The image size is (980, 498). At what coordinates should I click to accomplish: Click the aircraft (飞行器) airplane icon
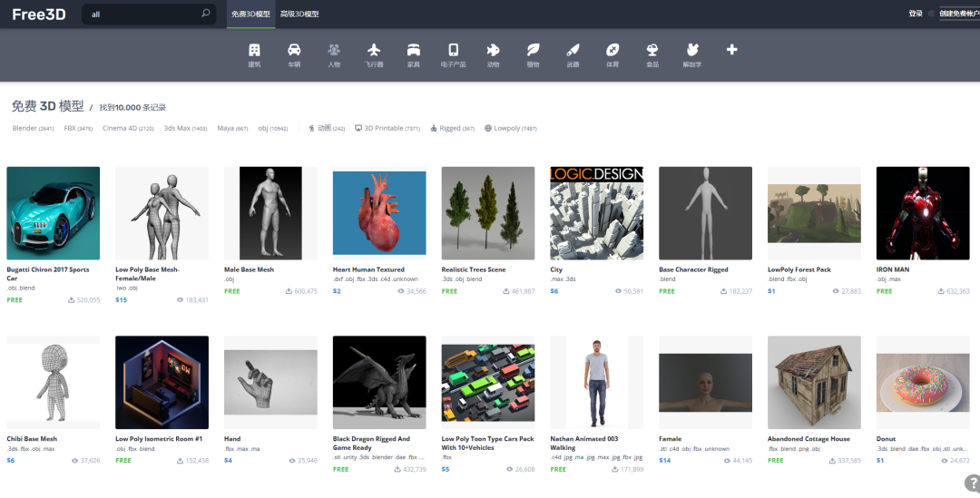pyautogui.click(x=374, y=50)
